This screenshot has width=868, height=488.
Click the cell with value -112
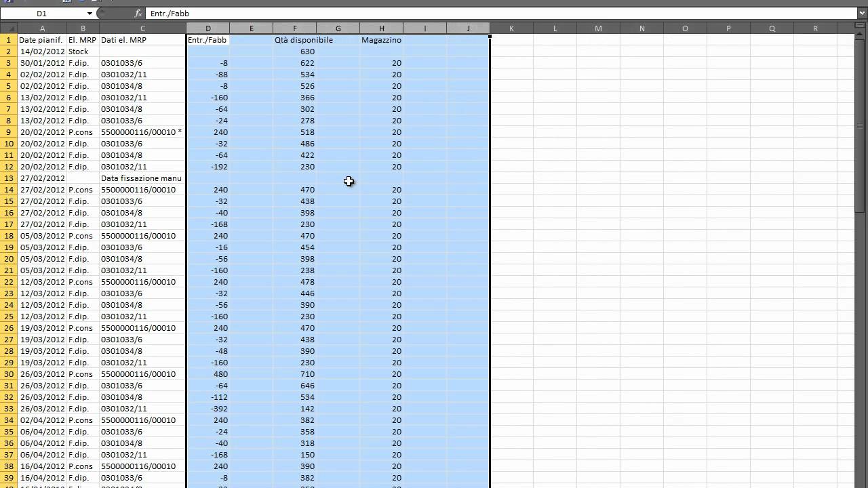click(208, 397)
